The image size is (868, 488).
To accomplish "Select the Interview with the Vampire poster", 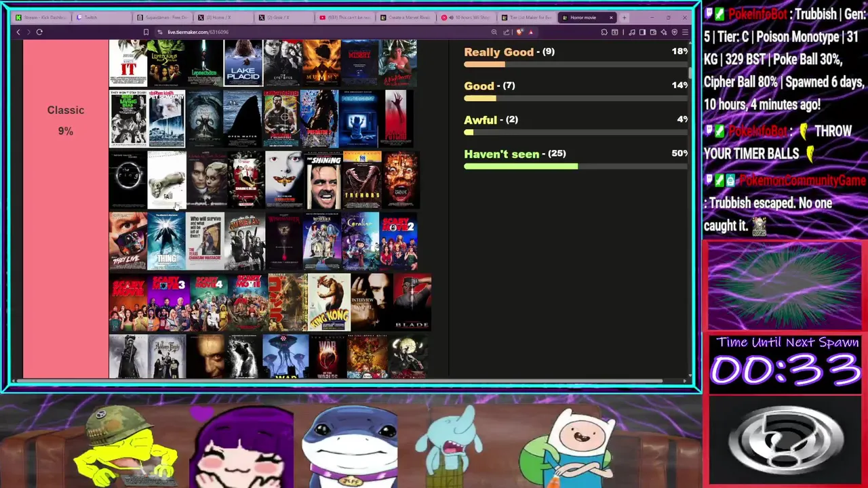I will pos(371,302).
